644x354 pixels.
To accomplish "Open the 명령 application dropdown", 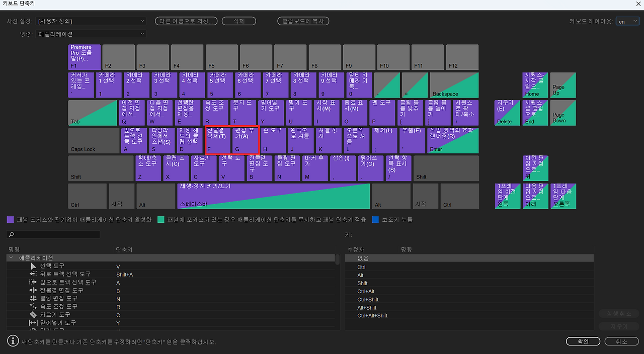I will 91,34.
